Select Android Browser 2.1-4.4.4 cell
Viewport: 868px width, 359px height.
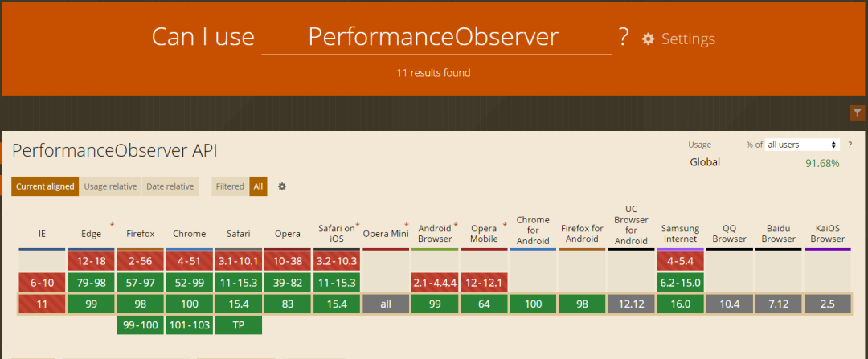click(435, 283)
